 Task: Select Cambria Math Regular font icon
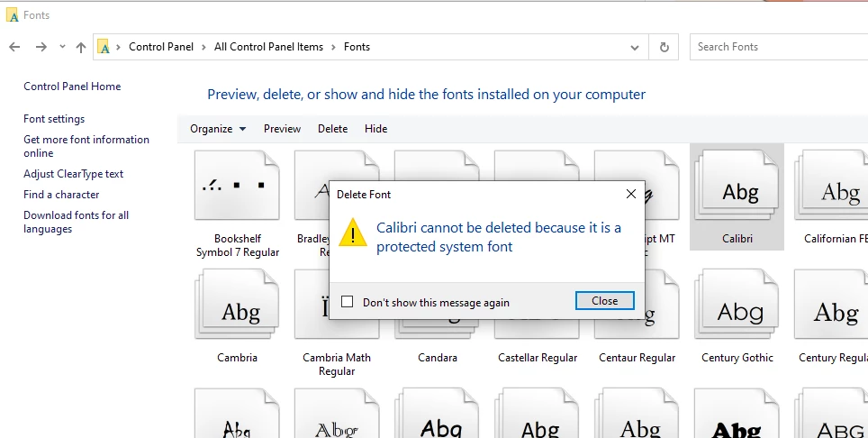[337, 305]
